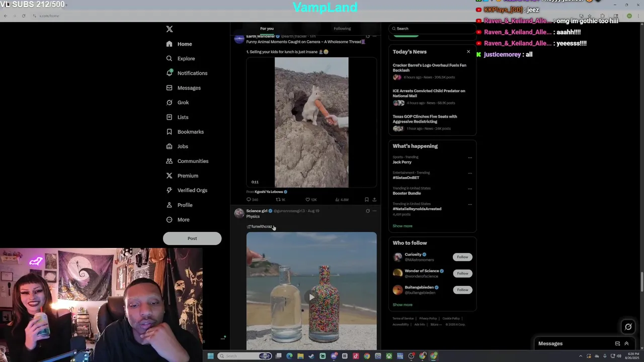Viewport: 644px width, 362px height.
Task: Open Science girl profile avatar
Action: [239, 213]
